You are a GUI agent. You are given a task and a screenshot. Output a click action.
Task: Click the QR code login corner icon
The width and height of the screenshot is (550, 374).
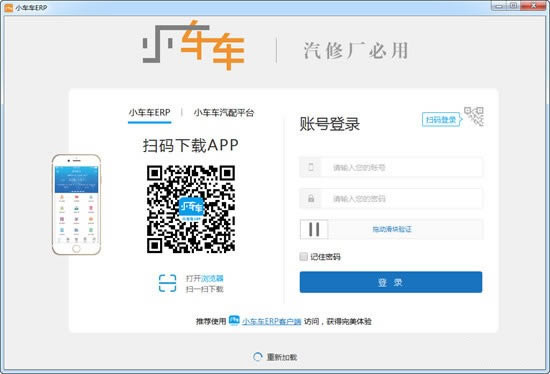[474, 116]
